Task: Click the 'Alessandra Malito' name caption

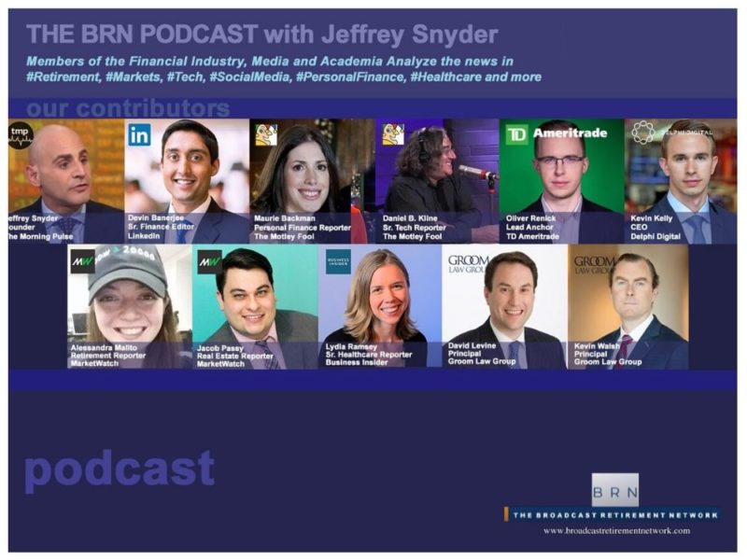Action: pyautogui.click(x=104, y=347)
